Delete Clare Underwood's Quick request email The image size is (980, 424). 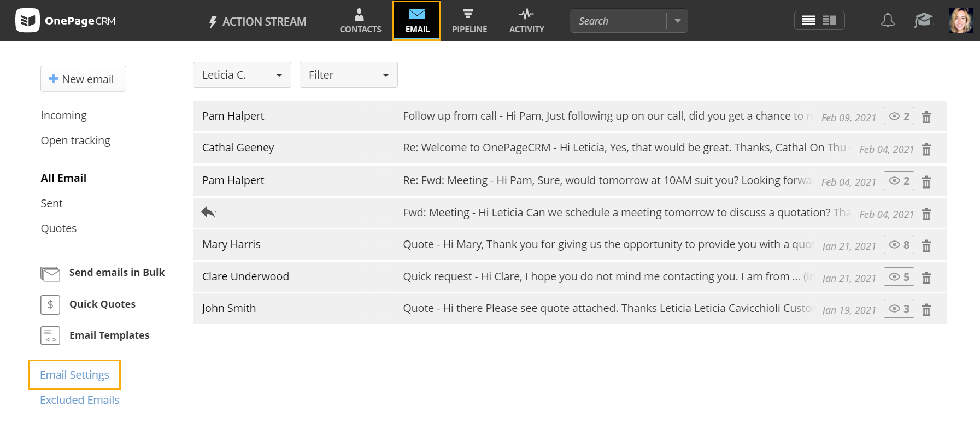[x=926, y=278]
